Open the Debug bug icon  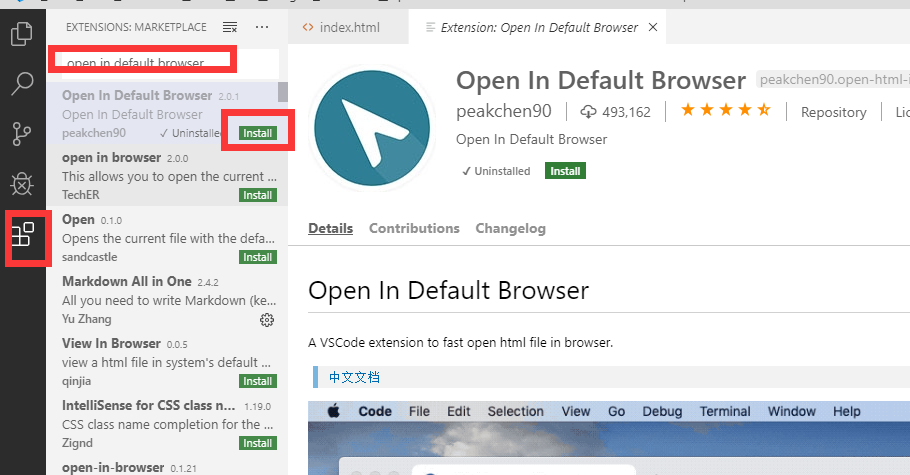[x=22, y=184]
